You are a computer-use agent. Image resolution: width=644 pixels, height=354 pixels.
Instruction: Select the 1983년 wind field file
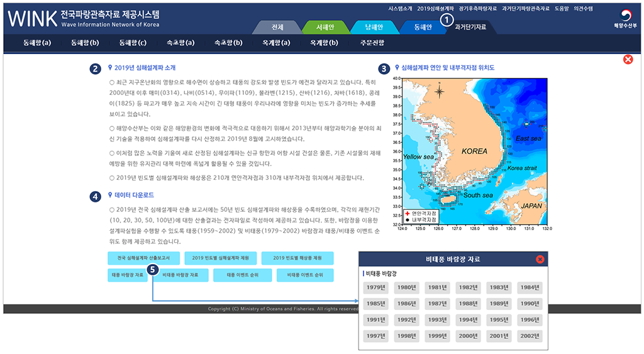[499, 287]
